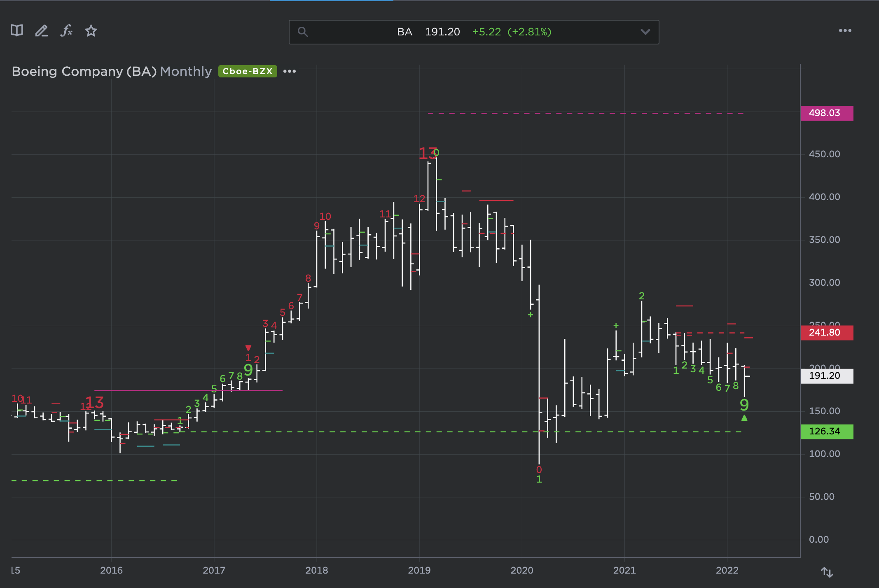Click the 2022 label on time axis
The image size is (879, 588).
click(x=727, y=570)
